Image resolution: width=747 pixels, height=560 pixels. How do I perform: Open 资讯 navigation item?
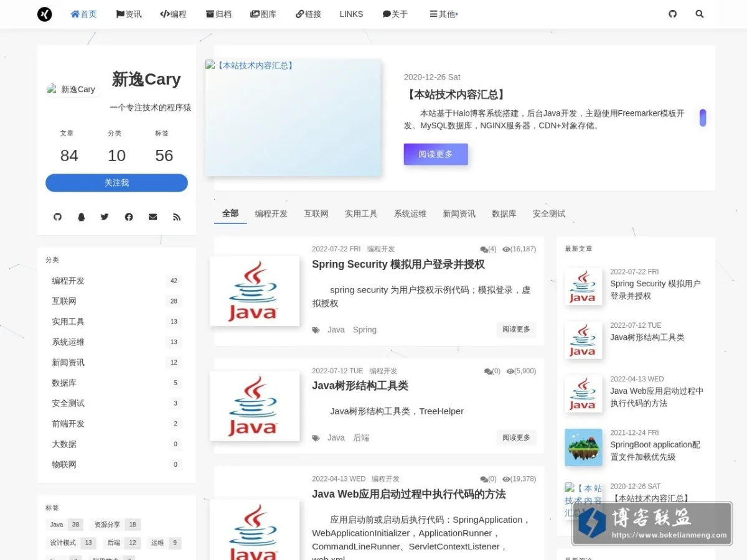click(x=129, y=14)
